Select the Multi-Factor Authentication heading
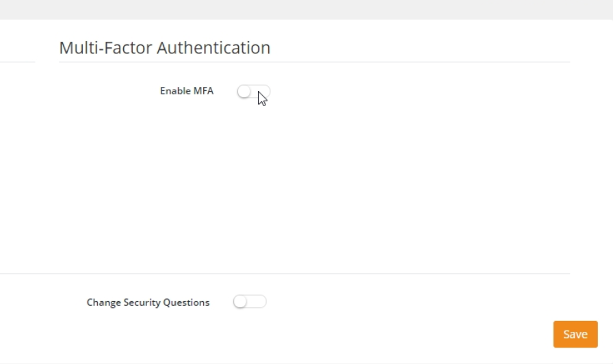The width and height of the screenshot is (613, 364). pyautogui.click(x=165, y=48)
